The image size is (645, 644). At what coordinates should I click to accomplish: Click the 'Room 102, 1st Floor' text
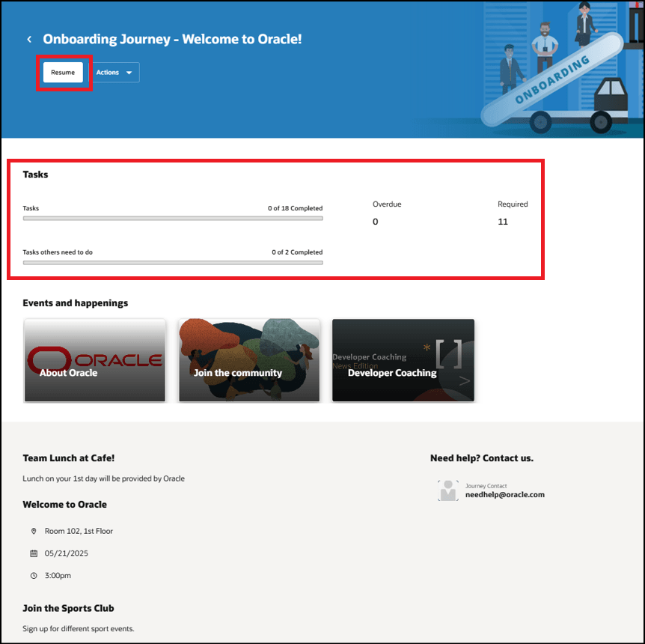[x=79, y=531]
